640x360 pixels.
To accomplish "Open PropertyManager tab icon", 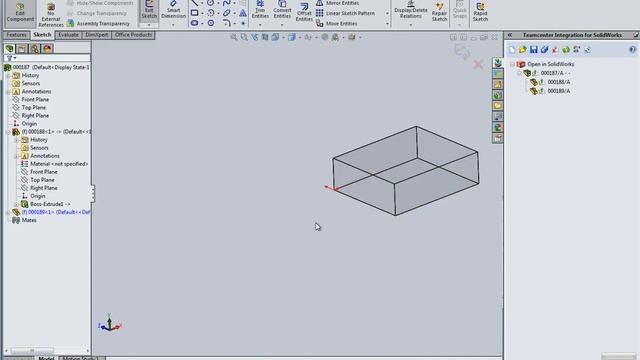I will pyautogui.click(x=22, y=49).
